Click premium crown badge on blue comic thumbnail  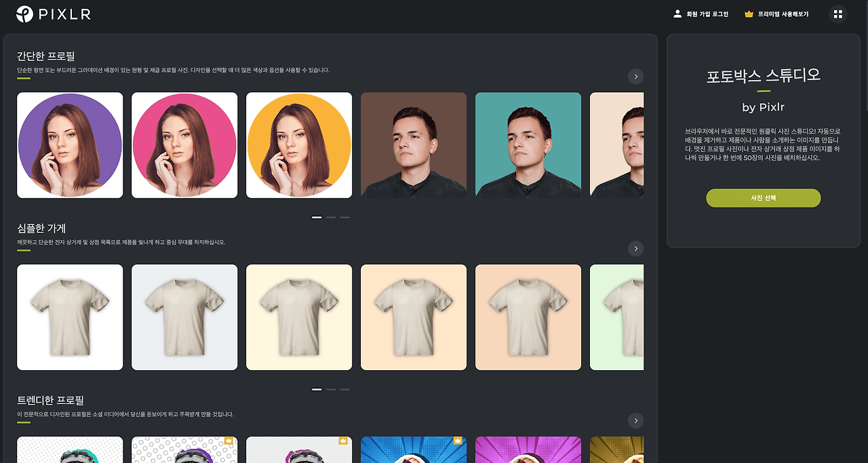click(x=458, y=441)
